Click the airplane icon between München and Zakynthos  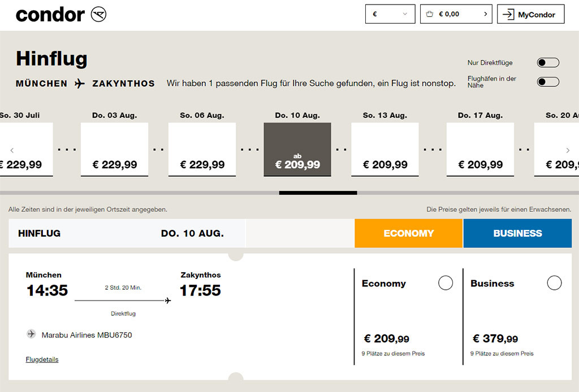(x=80, y=84)
